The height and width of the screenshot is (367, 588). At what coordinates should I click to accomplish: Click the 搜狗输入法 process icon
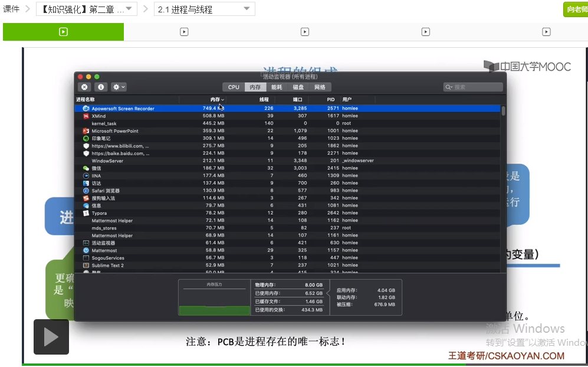click(x=86, y=198)
